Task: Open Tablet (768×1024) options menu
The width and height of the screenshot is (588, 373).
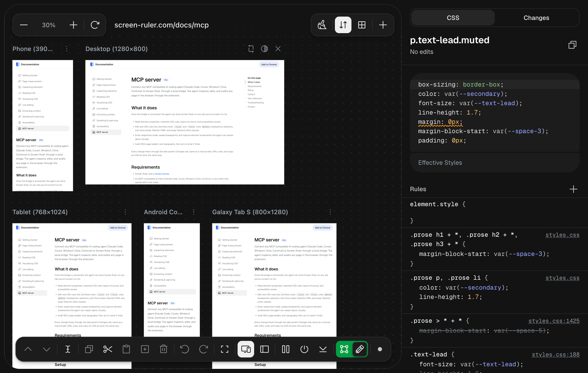Action: click(125, 212)
